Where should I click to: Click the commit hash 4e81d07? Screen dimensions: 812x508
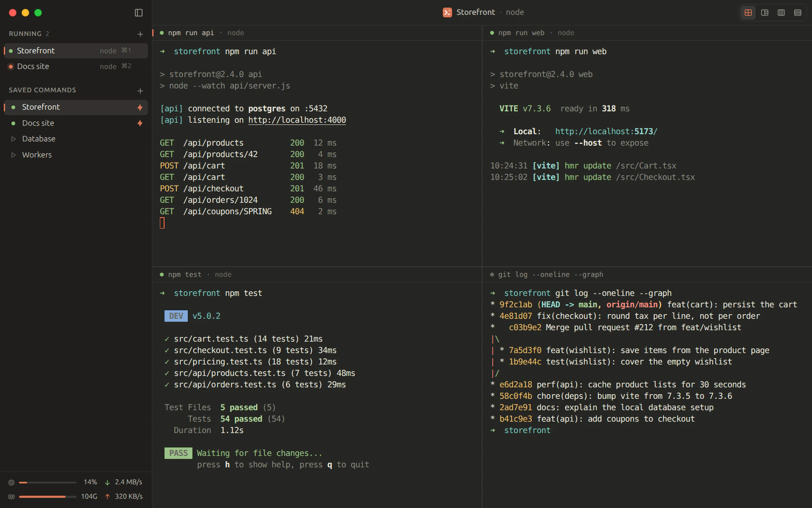click(516, 316)
